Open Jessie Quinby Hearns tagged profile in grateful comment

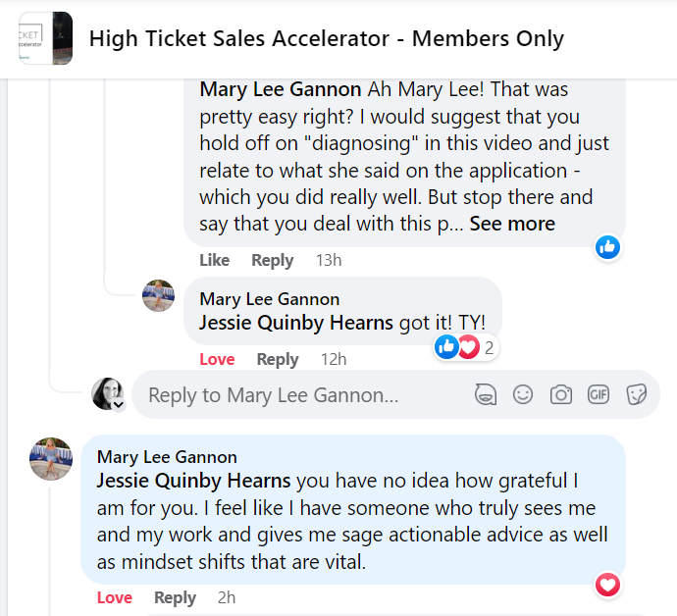pos(193,481)
